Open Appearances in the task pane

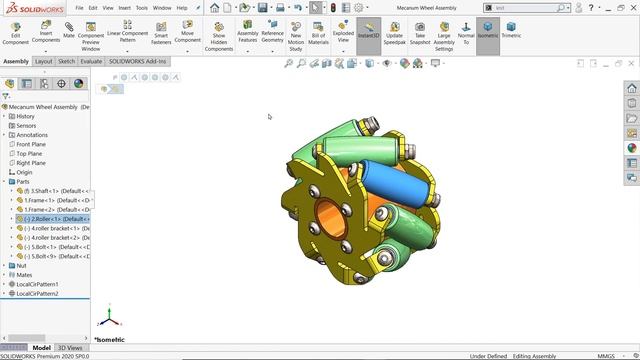632,148
